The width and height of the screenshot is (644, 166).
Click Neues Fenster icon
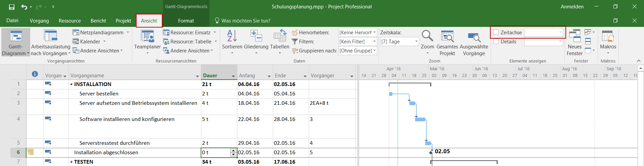coord(575,36)
